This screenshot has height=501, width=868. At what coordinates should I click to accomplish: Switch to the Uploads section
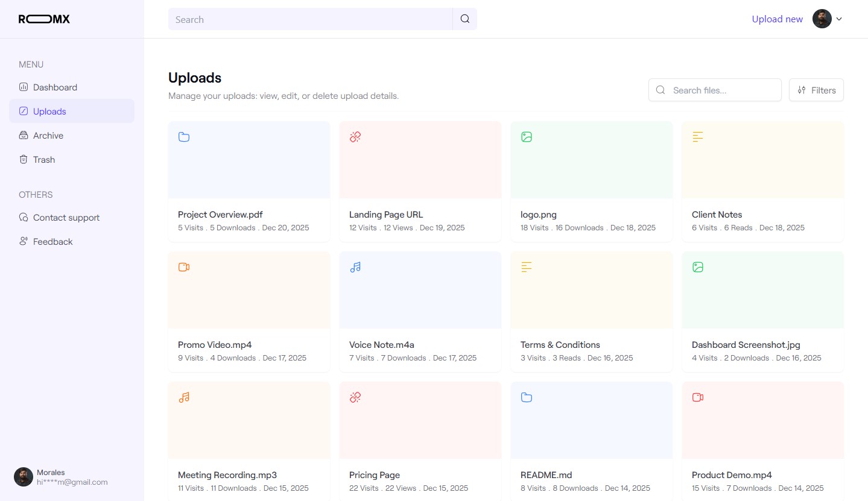(x=49, y=111)
